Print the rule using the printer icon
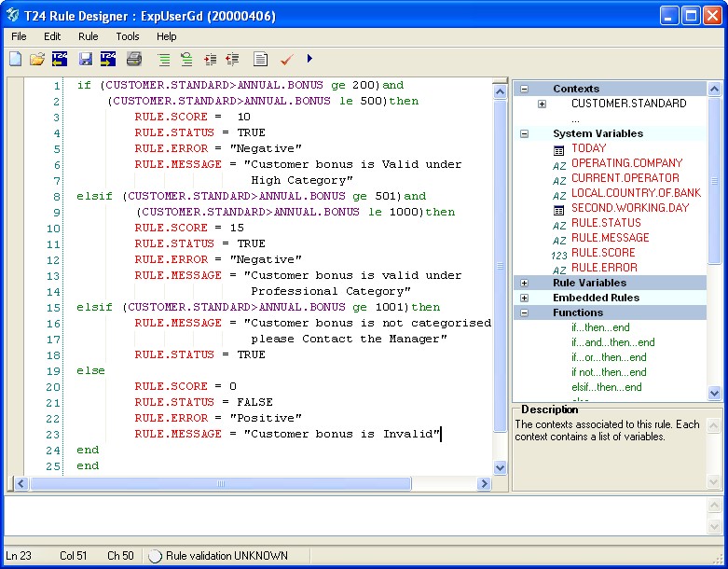728x569 pixels. click(134, 59)
